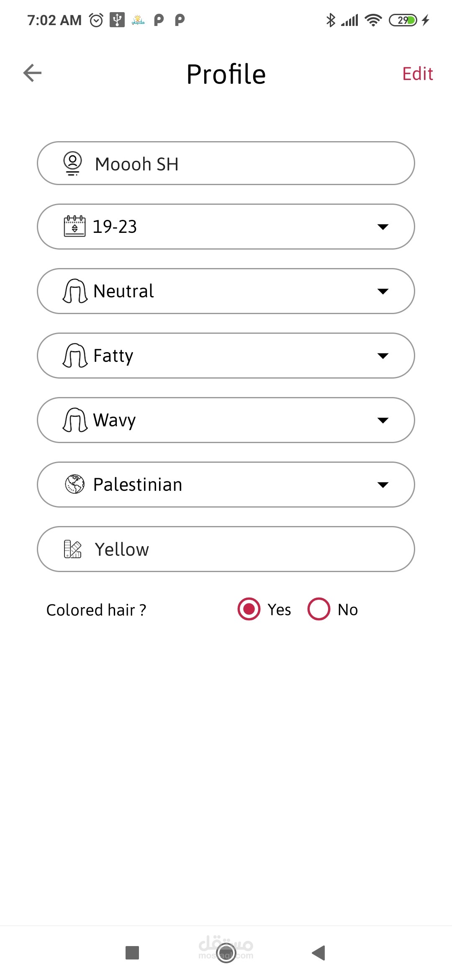Tap the back arrow icon
This screenshot has height=980, width=452.
coord(32,73)
